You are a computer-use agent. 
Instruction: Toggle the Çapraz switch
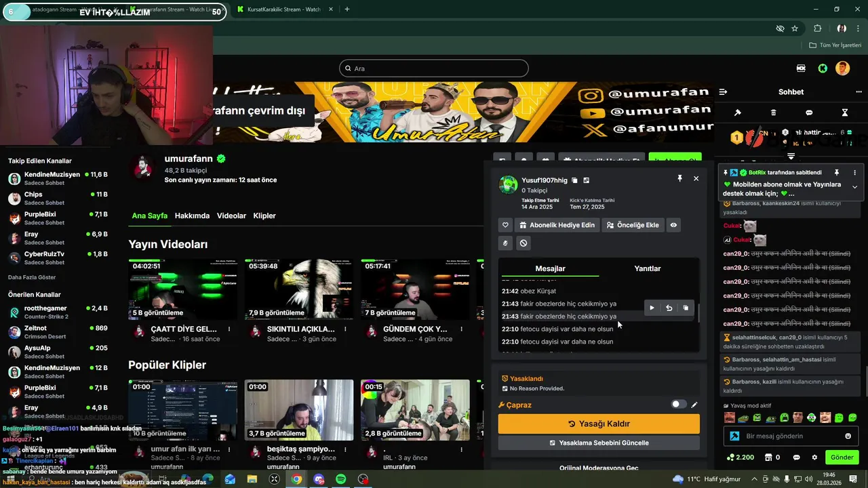pos(678,405)
